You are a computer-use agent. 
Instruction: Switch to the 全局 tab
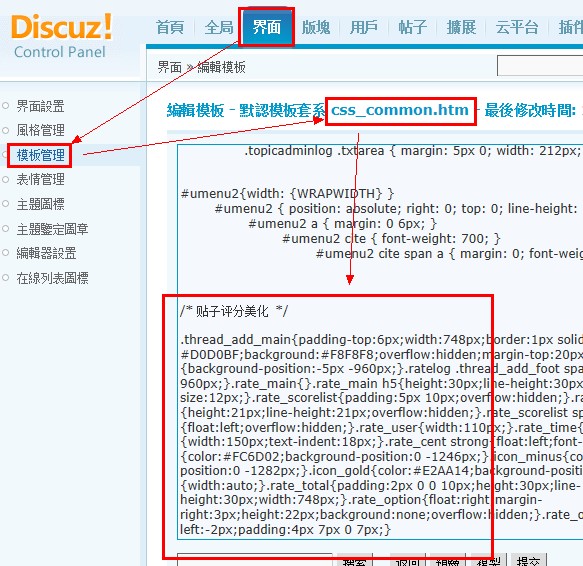tap(219, 28)
